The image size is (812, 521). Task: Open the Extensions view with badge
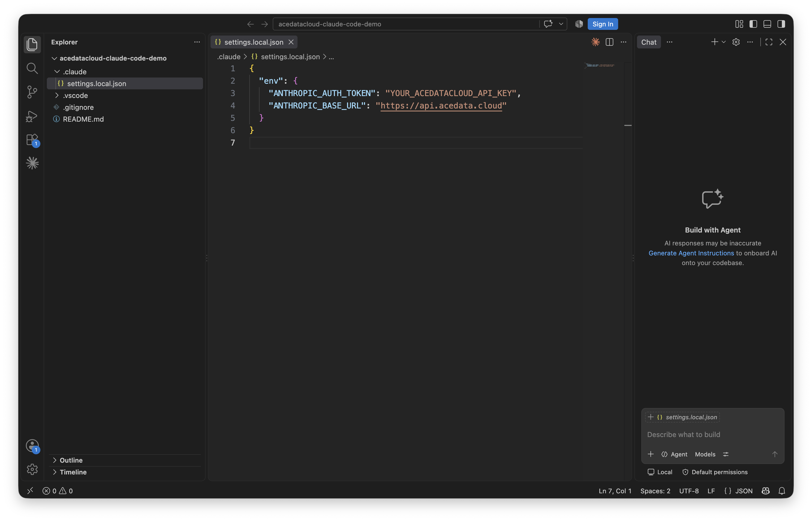point(32,139)
